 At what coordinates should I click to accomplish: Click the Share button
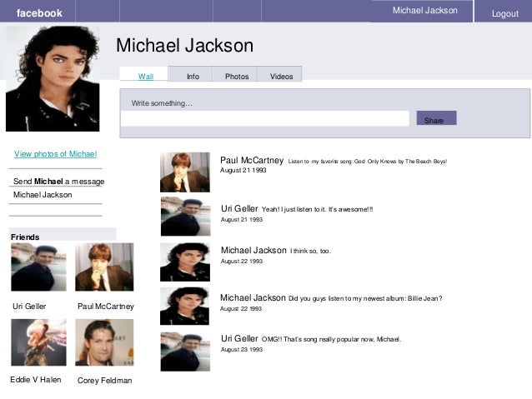[x=436, y=118]
